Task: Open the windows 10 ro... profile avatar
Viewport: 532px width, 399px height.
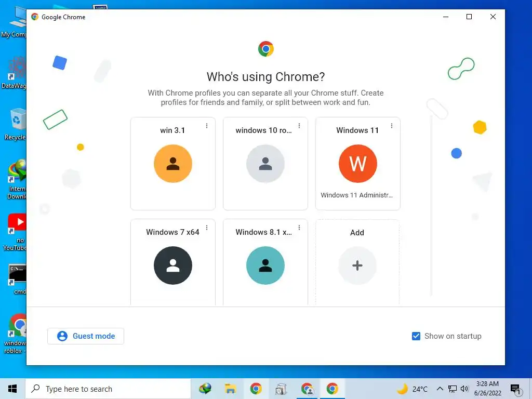Action: click(265, 164)
